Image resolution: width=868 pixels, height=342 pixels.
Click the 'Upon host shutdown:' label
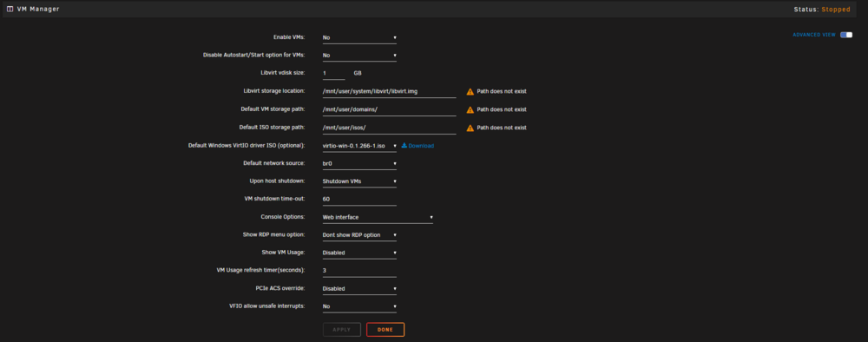pos(278,181)
